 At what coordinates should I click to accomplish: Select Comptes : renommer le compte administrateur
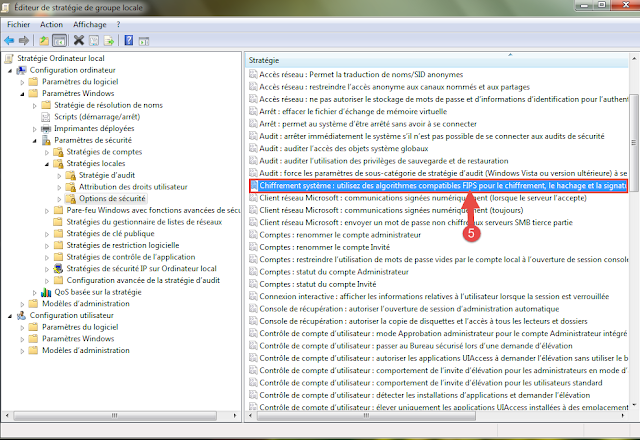[340, 235]
